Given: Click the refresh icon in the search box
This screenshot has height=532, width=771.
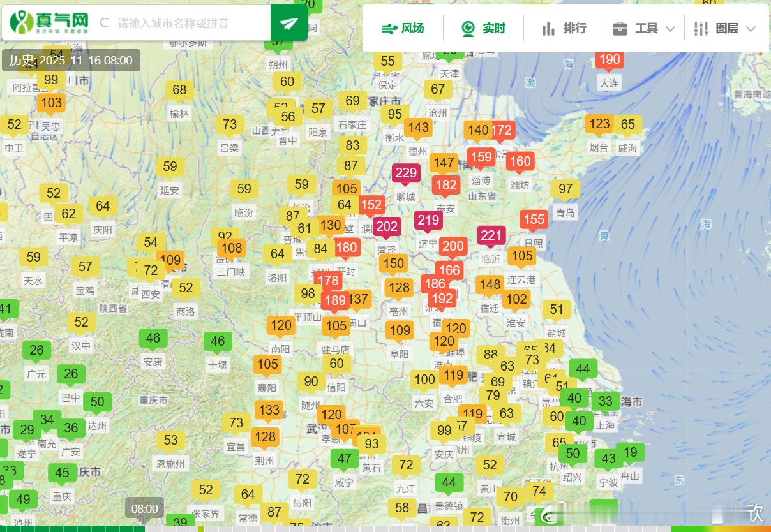Looking at the screenshot, I should coord(104,23).
